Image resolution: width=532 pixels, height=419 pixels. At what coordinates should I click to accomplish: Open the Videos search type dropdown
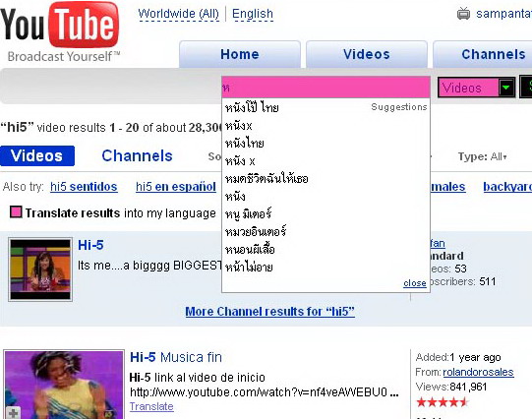point(476,88)
